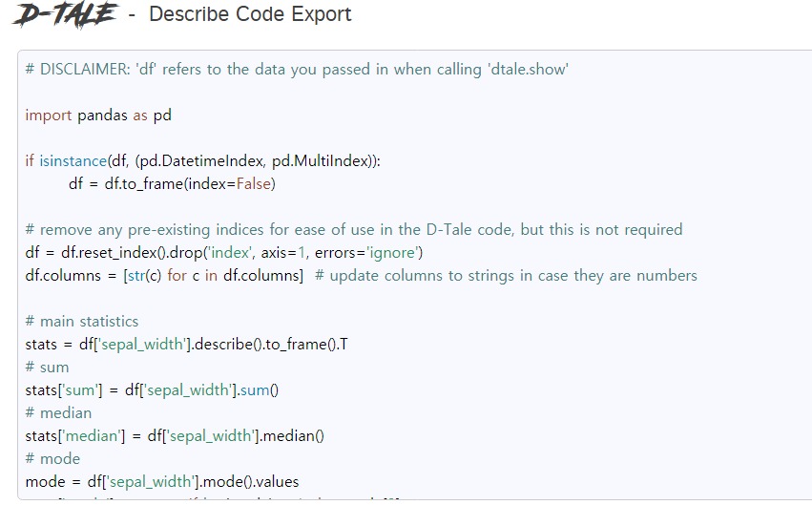This screenshot has width=812, height=505.
Task: Click the 'update columns to strings' comment
Action: (506, 276)
